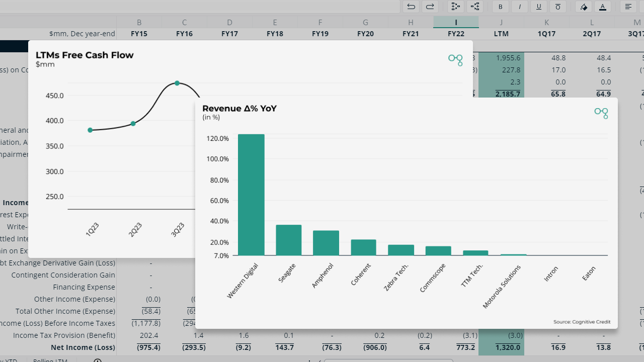Click the text alignment icon

point(627,7)
